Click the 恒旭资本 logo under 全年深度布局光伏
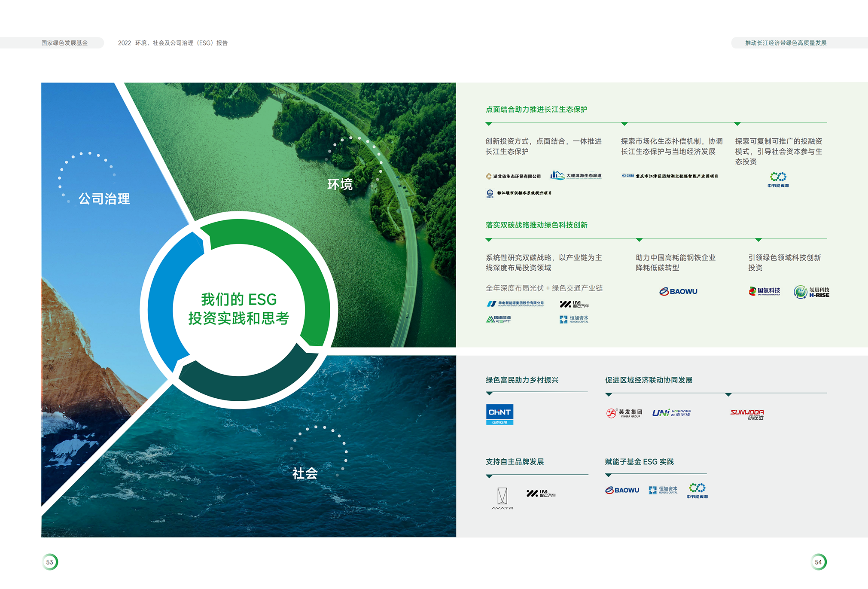Image resolution: width=868 pixels, height=589 pixels. pyautogui.click(x=574, y=319)
